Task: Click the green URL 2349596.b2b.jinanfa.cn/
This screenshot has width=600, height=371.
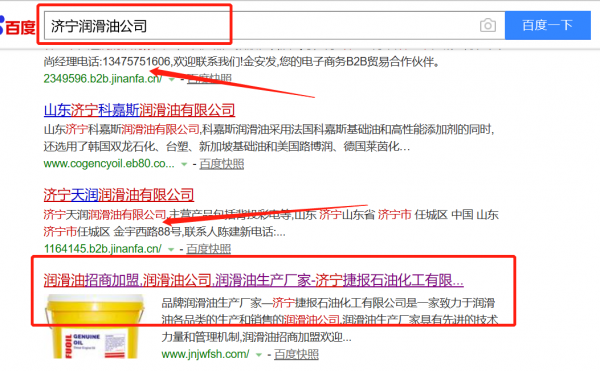Action: coord(103,78)
